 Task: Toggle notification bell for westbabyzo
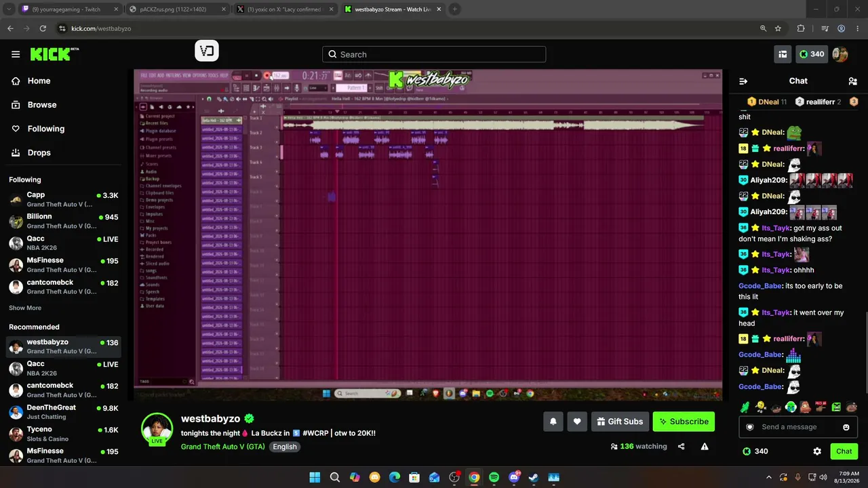553,422
